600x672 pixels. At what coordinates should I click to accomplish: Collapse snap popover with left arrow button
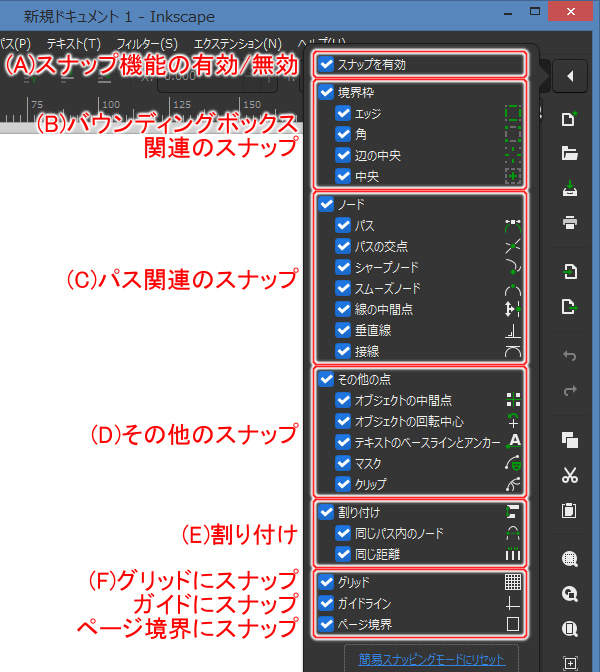(x=570, y=76)
